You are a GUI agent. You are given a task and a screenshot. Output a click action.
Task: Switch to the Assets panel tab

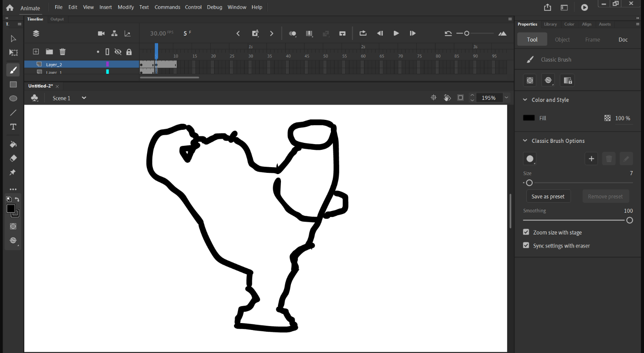[x=604, y=24]
